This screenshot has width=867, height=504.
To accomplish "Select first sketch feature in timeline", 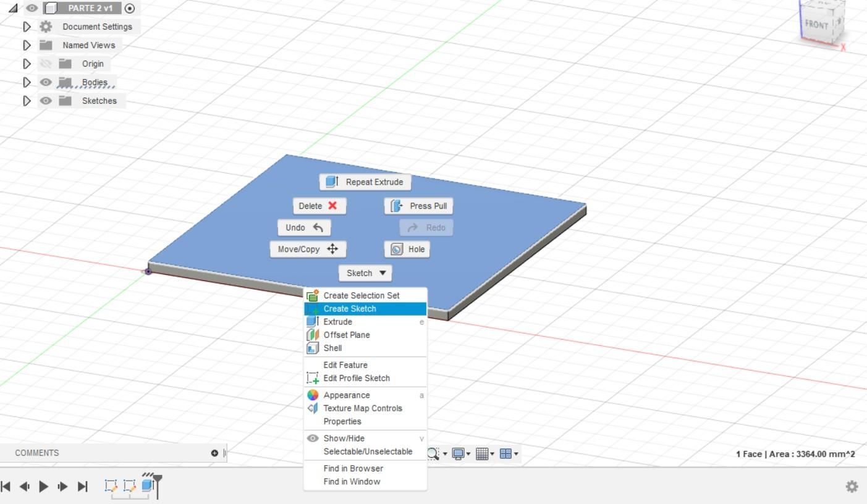I will pos(111,485).
